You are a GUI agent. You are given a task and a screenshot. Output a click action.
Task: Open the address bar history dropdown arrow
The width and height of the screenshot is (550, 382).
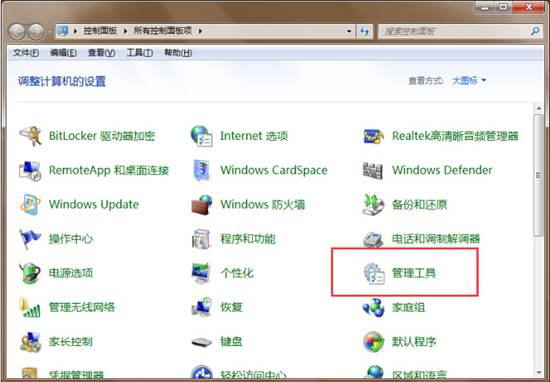tap(349, 31)
